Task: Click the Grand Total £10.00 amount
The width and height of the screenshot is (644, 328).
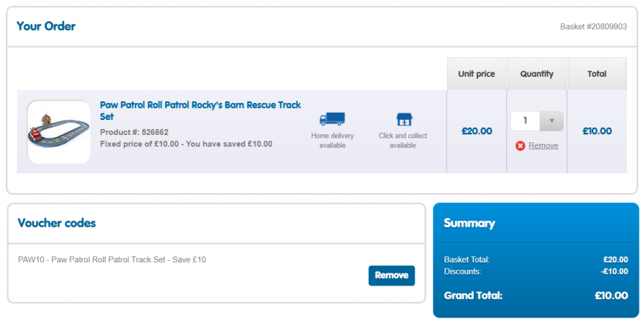Action: tap(611, 295)
